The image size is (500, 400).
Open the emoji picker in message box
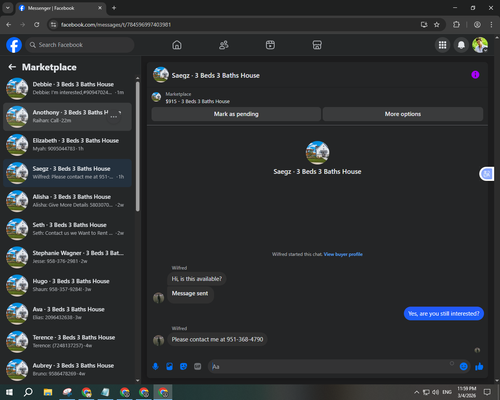pyautogui.click(x=463, y=367)
